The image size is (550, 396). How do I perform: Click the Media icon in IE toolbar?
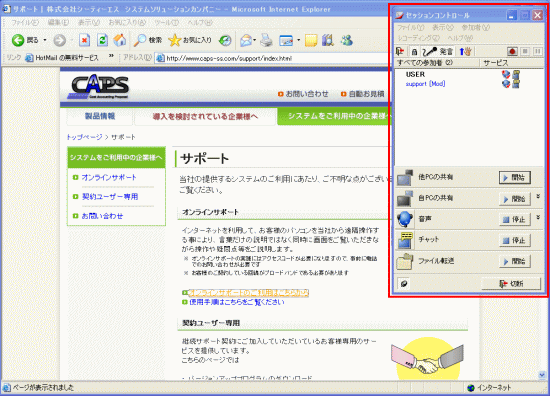(x=225, y=41)
